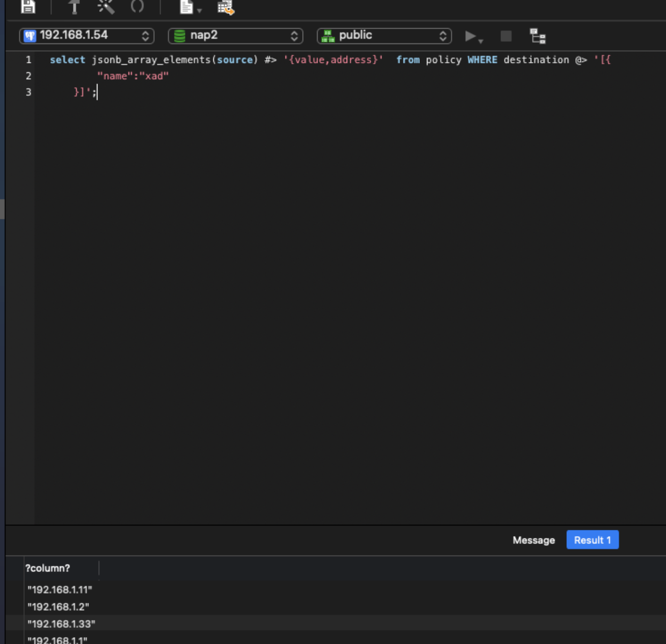This screenshot has width=666, height=644.
Task: Click the '{value,address}' string in the query
Action: coord(333,60)
